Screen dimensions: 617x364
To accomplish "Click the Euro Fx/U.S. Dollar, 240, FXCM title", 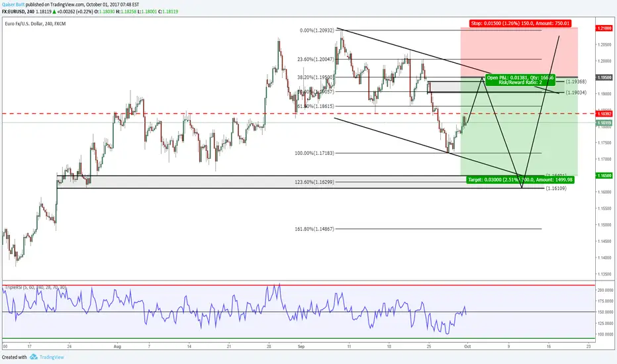I will (35, 24).
